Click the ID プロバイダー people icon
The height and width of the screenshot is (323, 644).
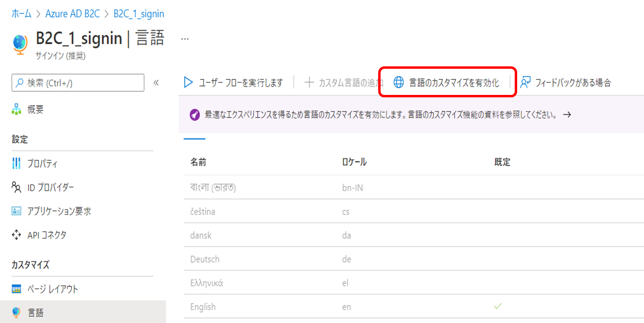point(16,187)
